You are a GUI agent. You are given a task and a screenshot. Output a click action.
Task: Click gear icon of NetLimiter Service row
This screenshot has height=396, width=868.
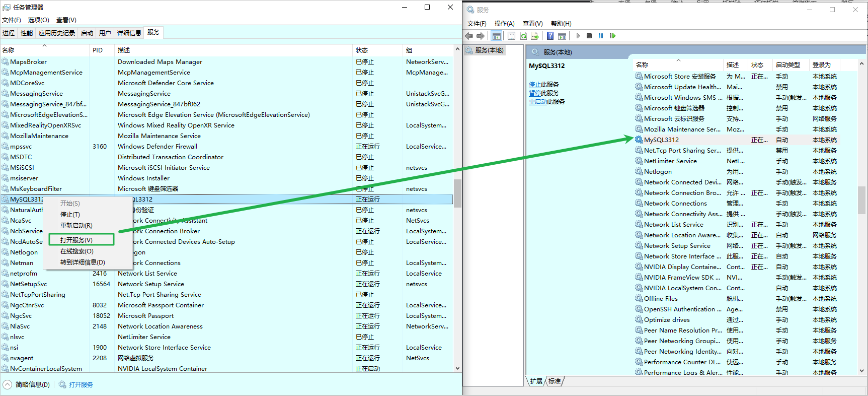point(639,161)
